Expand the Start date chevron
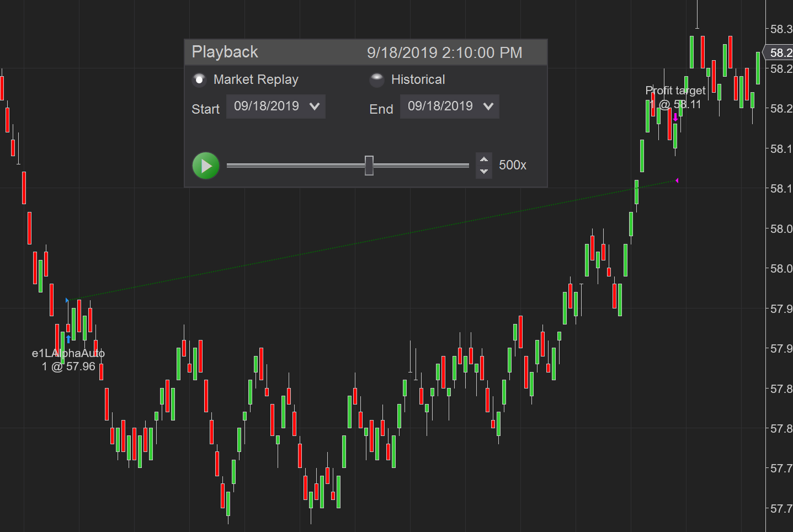The width and height of the screenshot is (793, 532). click(x=315, y=107)
